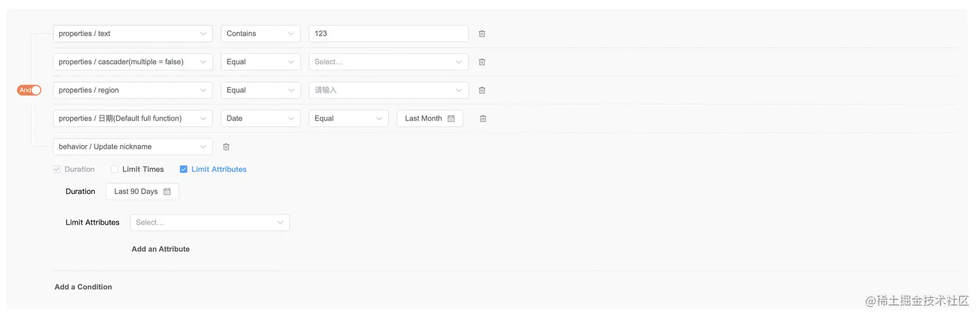Click the text input containing 123
980x318 pixels.
pos(388,34)
